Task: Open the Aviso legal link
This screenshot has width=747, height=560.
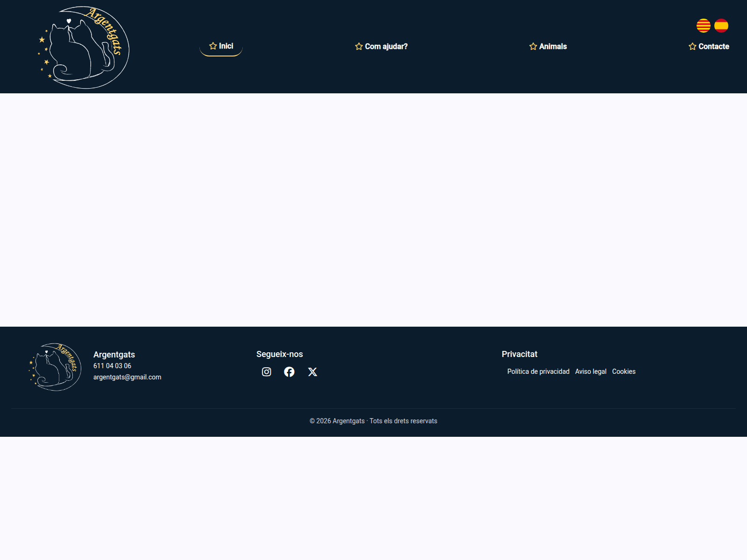Action: point(591,371)
